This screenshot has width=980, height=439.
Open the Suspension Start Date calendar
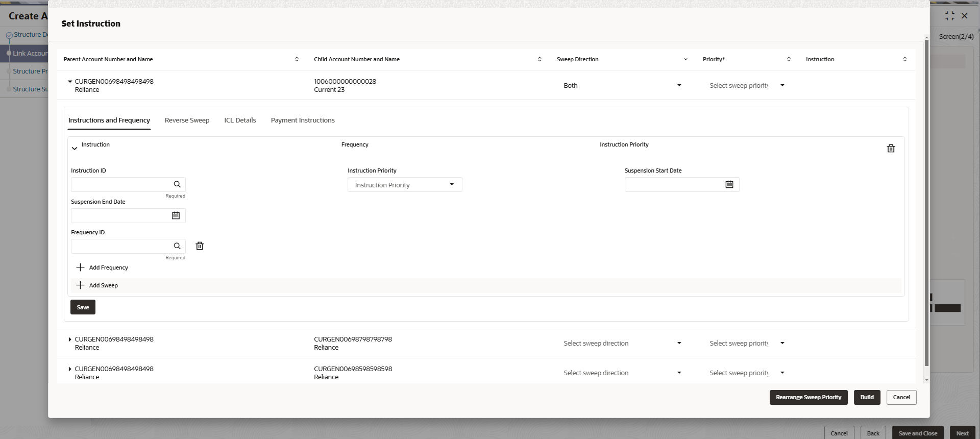click(729, 184)
